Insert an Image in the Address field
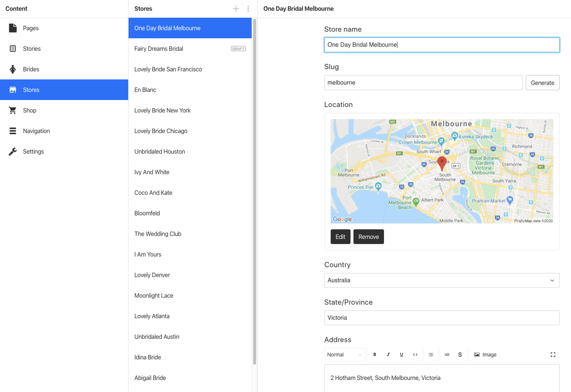This screenshot has height=392, width=571. point(485,354)
